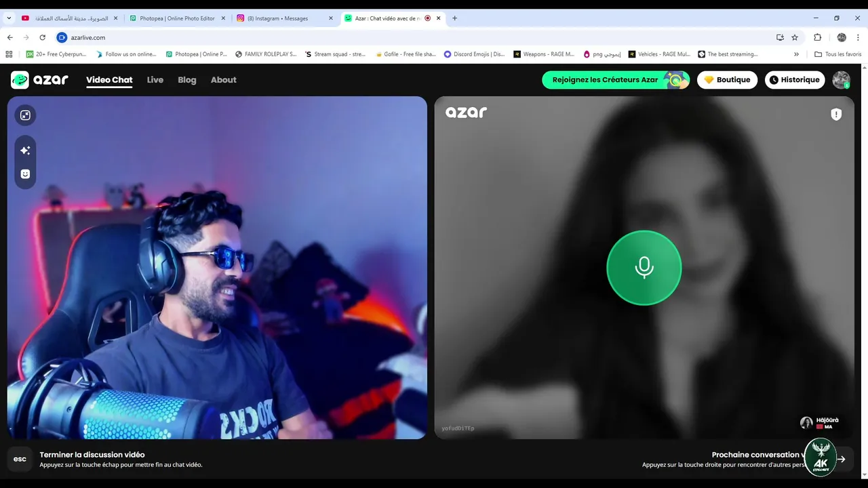The image size is (868, 488).
Task: Toggle the green microphone button
Action: click(644, 268)
